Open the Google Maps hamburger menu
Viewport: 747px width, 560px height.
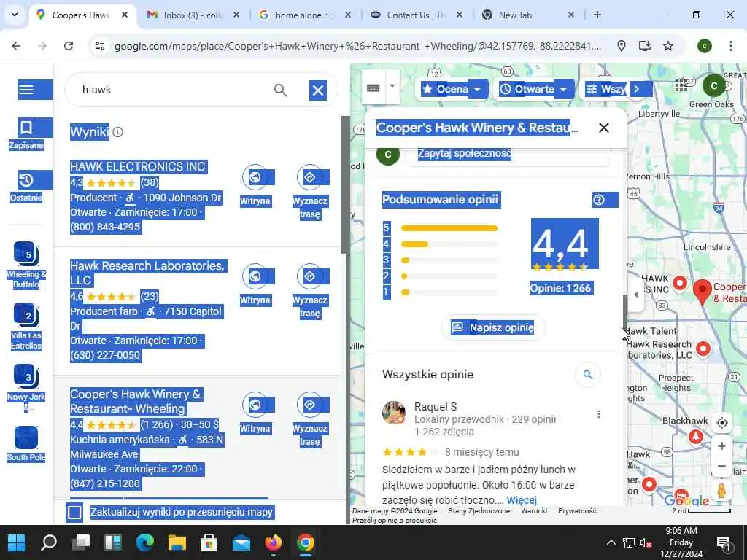[x=26, y=90]
